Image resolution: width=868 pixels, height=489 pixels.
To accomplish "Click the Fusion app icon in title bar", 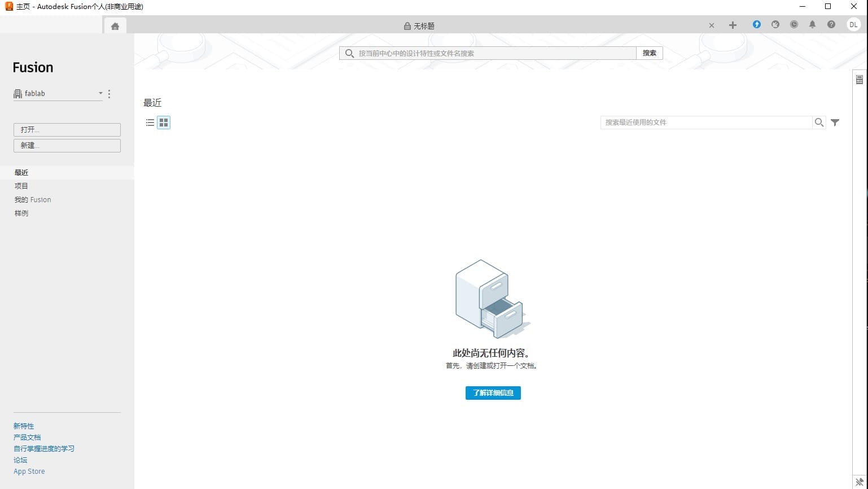I will pyautogui.click(x=9, y=6).
